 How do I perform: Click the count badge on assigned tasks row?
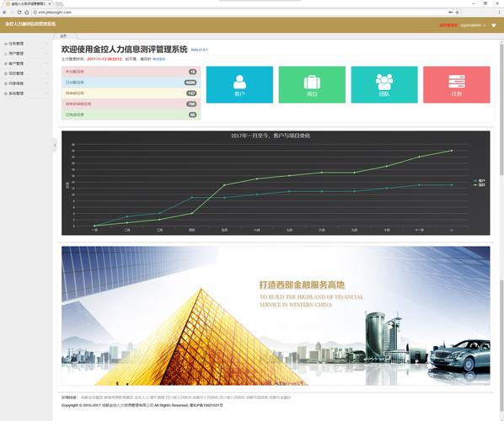point(190,83)
